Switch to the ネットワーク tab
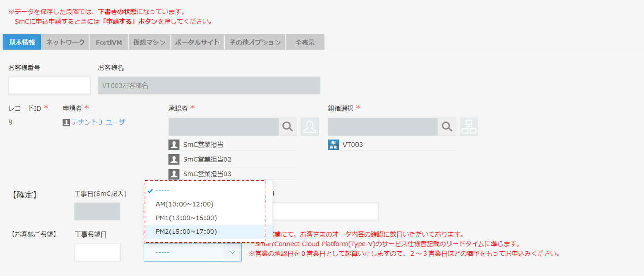 click(x=66, y=42)
